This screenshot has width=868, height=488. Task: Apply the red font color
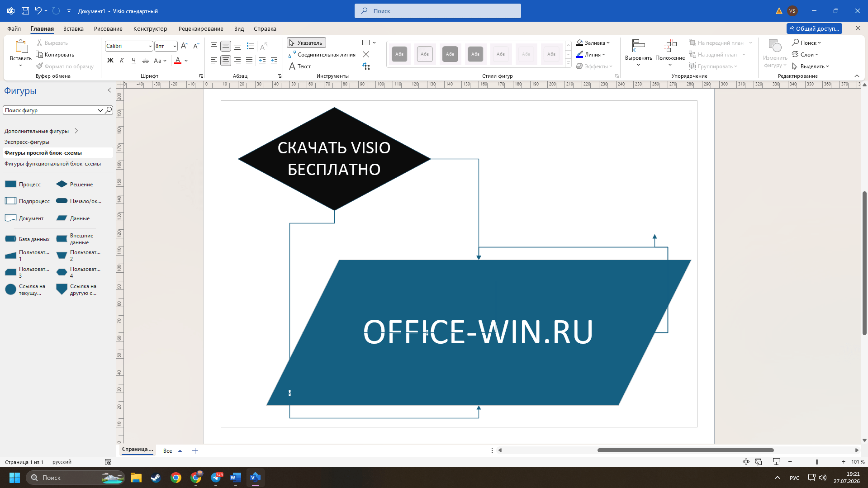click(178, 61)
